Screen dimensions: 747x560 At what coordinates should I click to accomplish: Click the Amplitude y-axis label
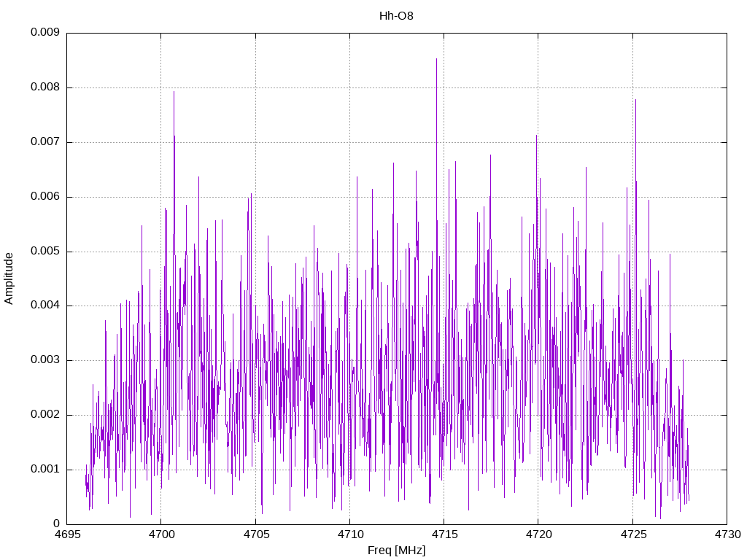pyautogui.click(x=9, y=279)
